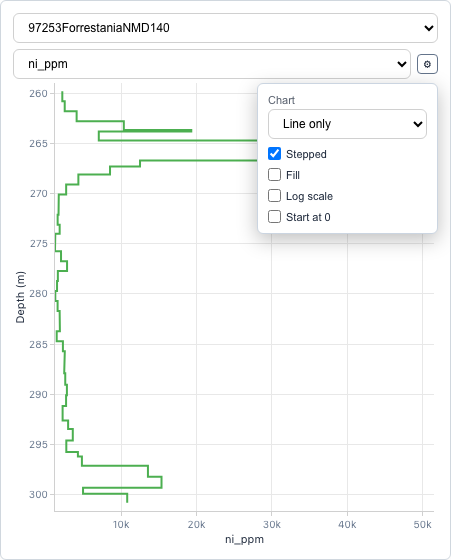Screen dimensions: 451x560
Task: Click the 285 depth axis label
Action: coord(39,345)
